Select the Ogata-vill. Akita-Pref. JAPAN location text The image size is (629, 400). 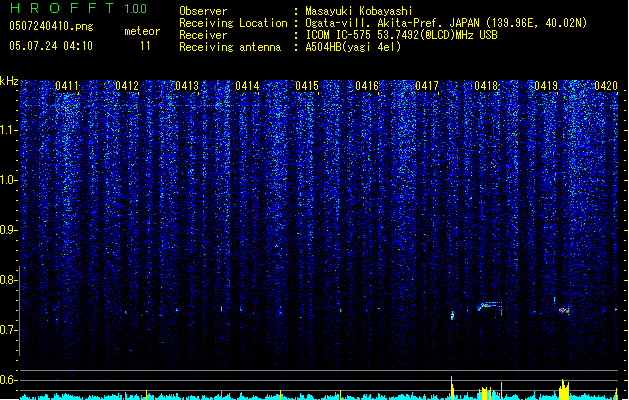pyautogui.click(x=446, y=23)
